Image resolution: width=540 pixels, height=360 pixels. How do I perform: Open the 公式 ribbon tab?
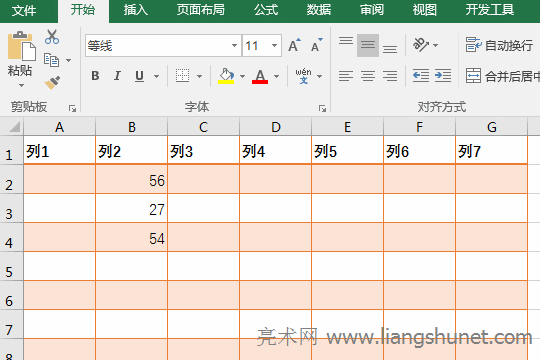266,10
